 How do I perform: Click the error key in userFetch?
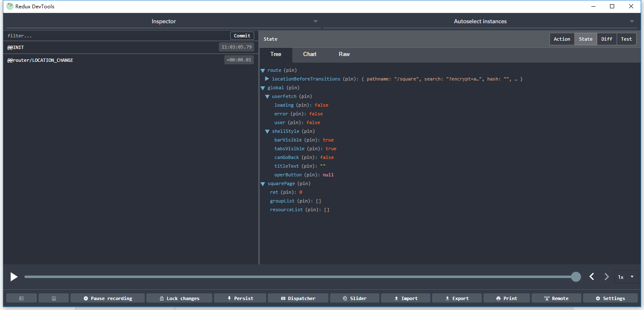281,114
